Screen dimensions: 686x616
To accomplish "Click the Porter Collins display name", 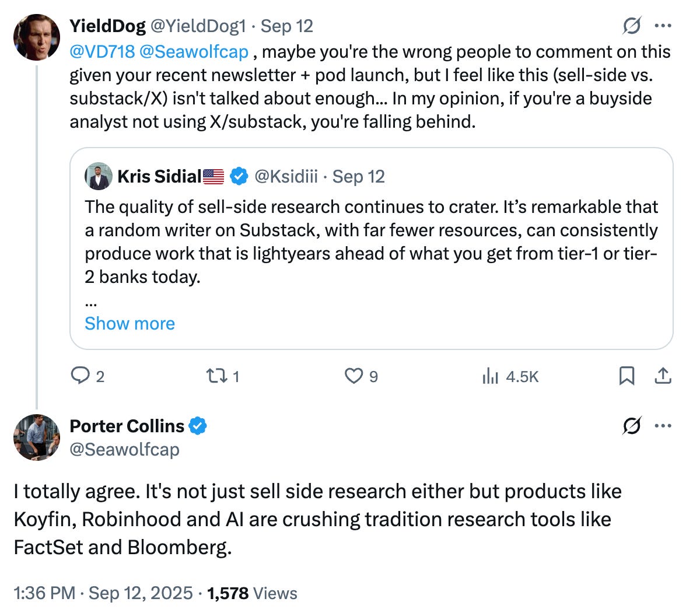I will pyautogui.click(x=127, y=426).
